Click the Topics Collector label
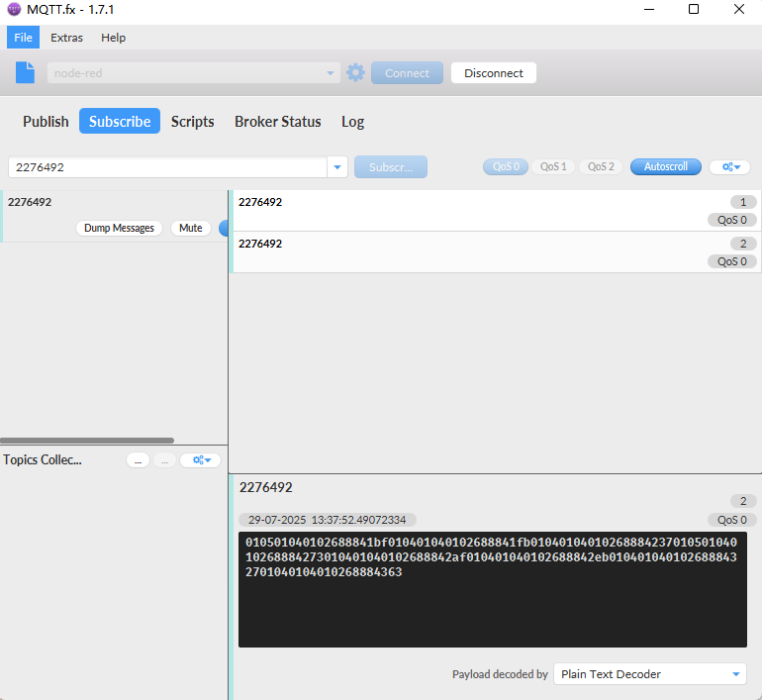762x700 pixels. 43,459
